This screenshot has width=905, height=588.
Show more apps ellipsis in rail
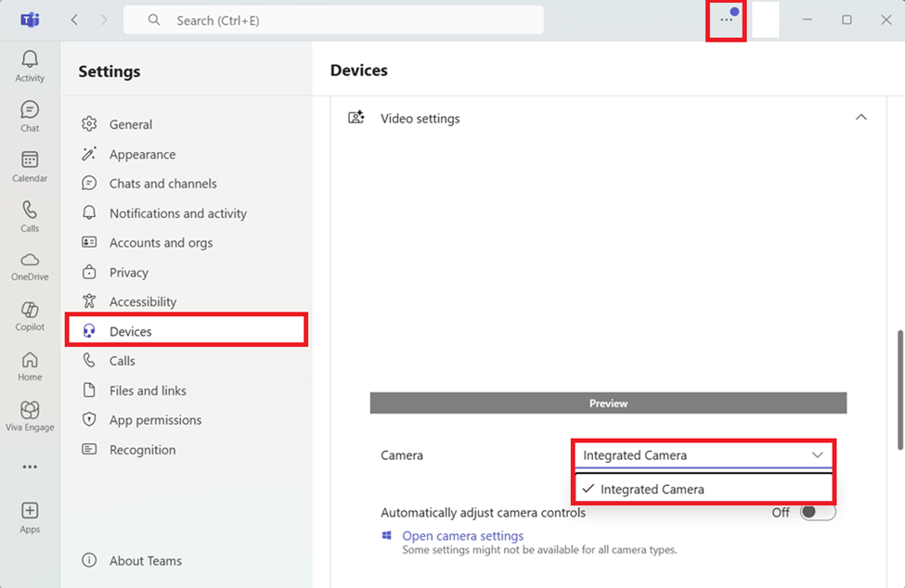(30, 467)
